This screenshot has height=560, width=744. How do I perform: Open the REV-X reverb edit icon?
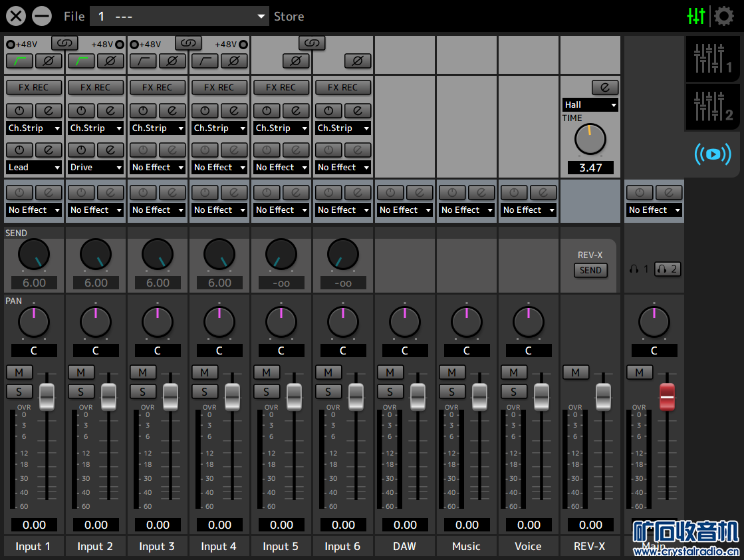click(x=604, y=88)
